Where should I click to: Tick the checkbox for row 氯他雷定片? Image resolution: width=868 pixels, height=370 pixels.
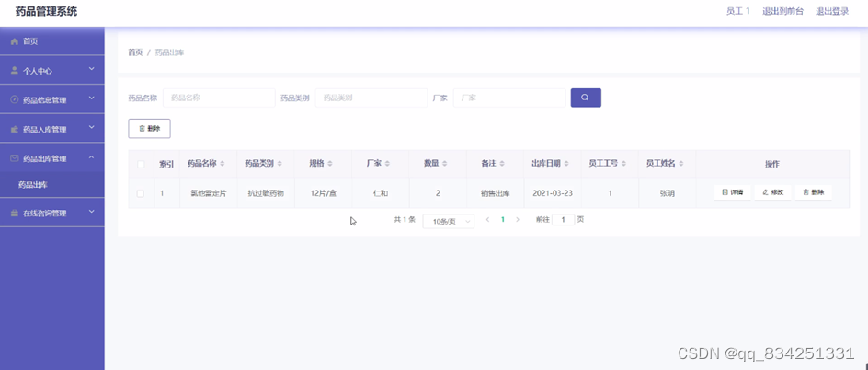click(141, 193)
